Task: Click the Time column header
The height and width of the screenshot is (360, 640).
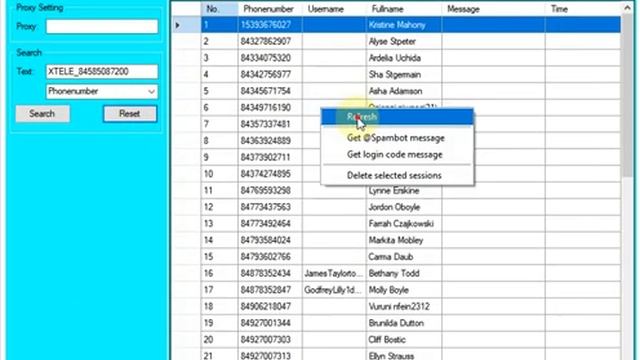Action: (582, 9)
